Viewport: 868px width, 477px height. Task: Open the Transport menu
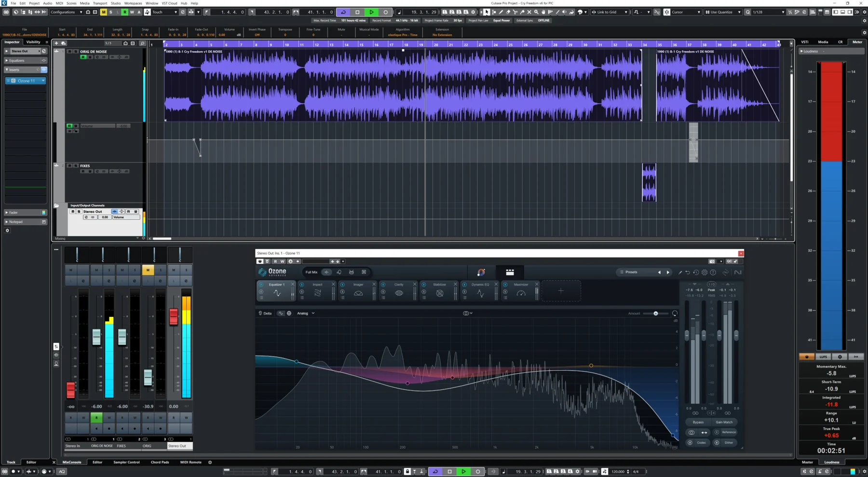(100, 3)
